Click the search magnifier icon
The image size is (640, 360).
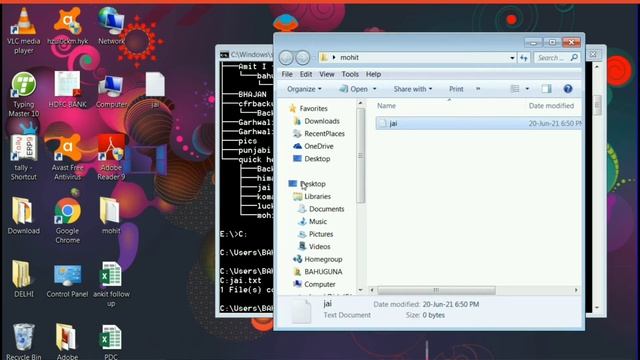click(x=574, y=58)
